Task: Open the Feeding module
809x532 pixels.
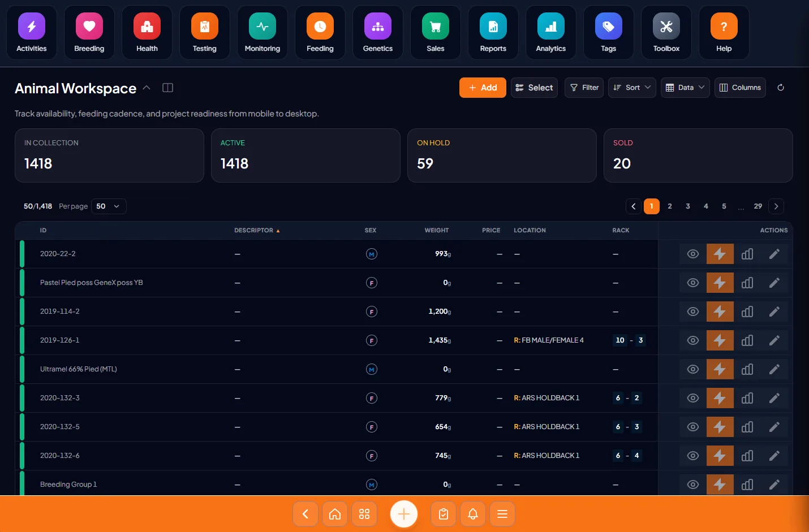Action: point(320,33)
